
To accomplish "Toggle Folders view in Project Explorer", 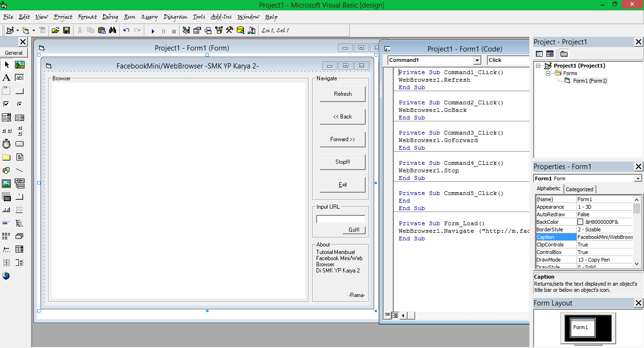I will [x=564, y=53].
